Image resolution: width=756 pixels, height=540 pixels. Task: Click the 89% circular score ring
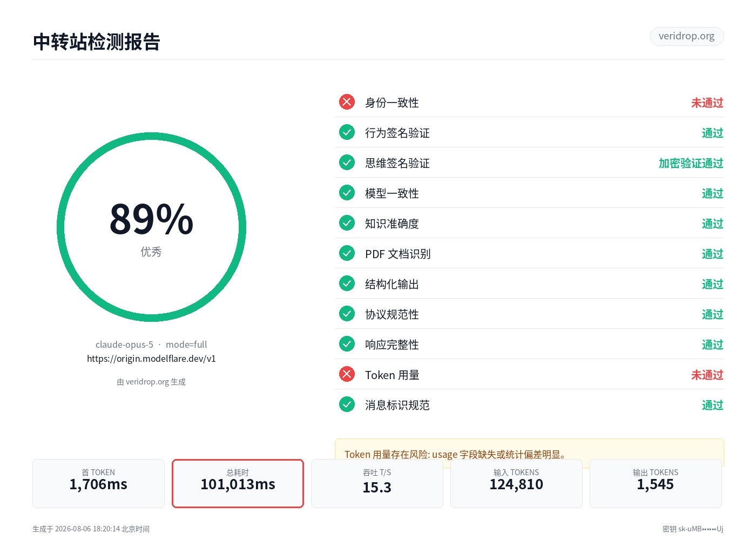pos(151,227)
